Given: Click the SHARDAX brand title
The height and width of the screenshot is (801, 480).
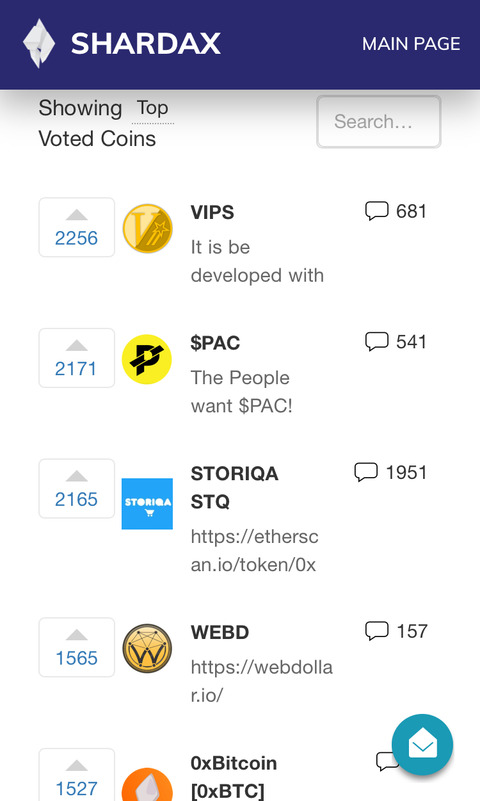Looking at the screenshot, I should (146, 44).
